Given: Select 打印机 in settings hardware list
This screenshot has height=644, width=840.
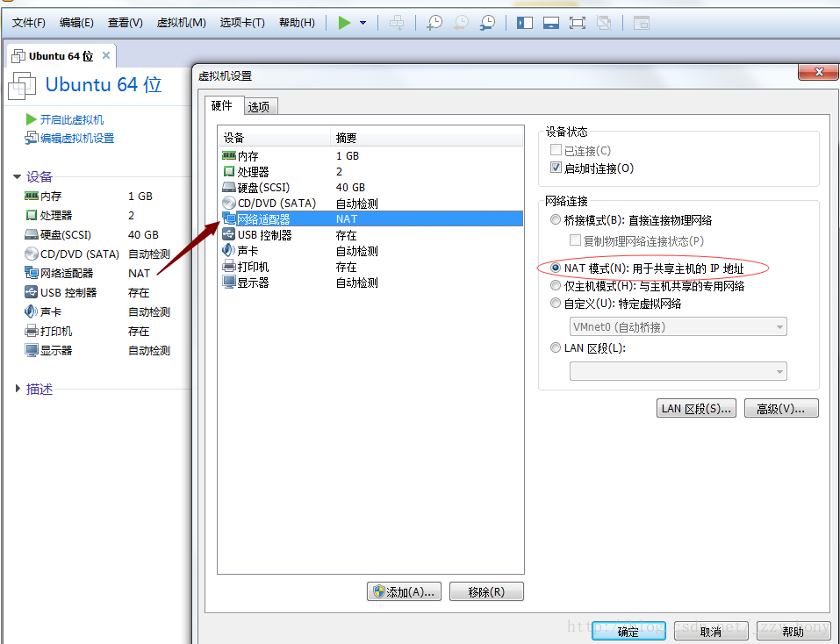Looking at the screenshot, I should click(370, 267).
